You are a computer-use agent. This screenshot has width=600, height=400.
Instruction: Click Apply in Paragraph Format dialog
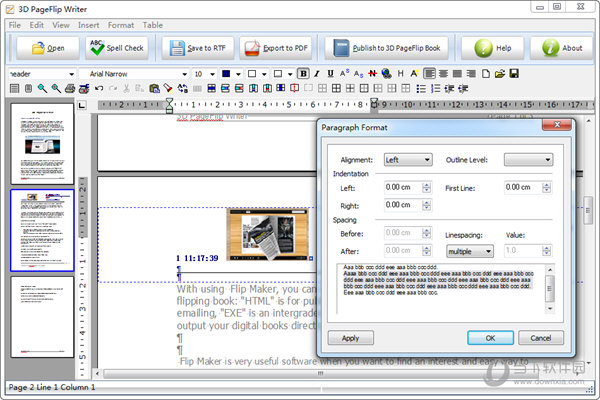click(x=351, y=338)
